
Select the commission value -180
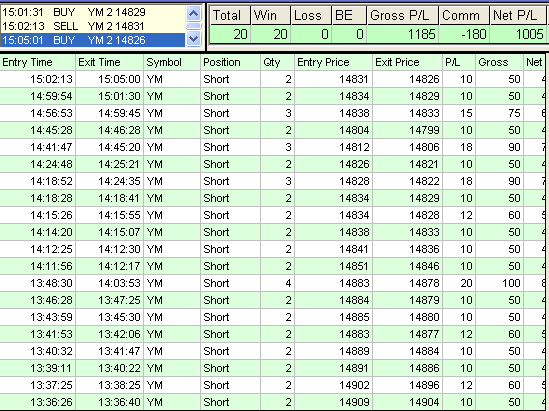pyautogui.click(x=464, y=34)
